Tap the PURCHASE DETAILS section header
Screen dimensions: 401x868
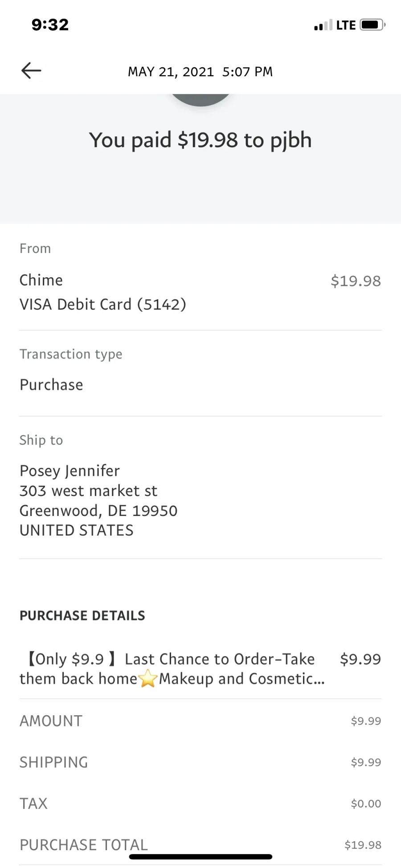click(82, 615)
